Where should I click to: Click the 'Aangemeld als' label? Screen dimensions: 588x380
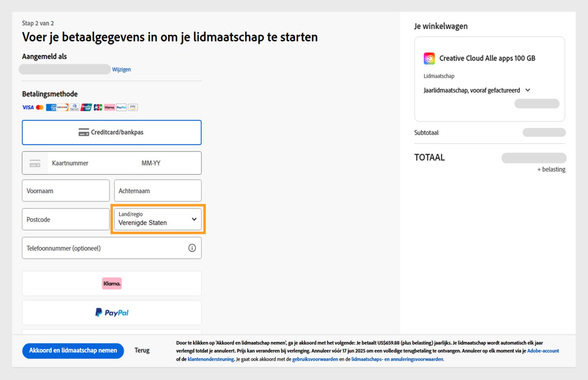[44, 56]
